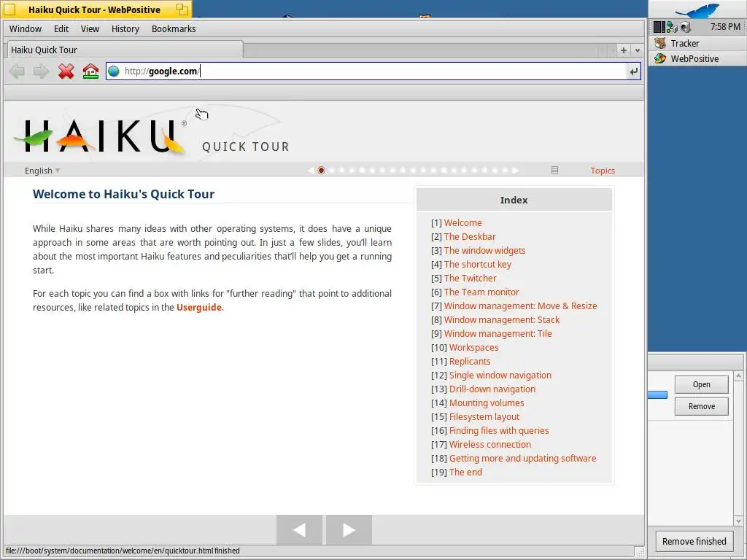This screenshot has height=560, width=747.
Task: Click the large previous slide button at the bottom
Action: (299, 529)
